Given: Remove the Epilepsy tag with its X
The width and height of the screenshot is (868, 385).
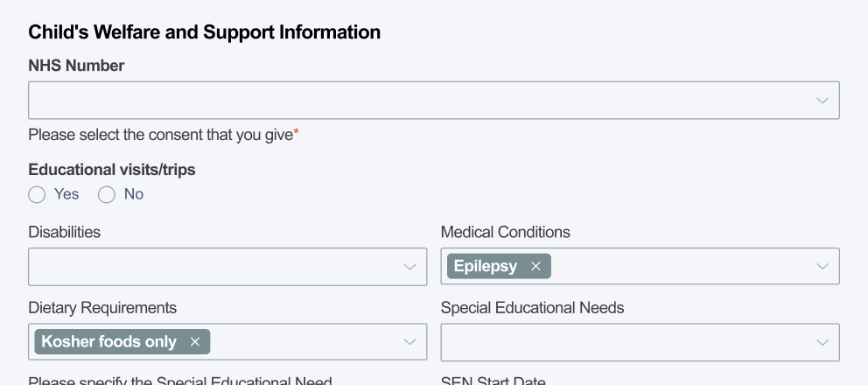Looking at the screenshot, I should click(x=535, y=266).
